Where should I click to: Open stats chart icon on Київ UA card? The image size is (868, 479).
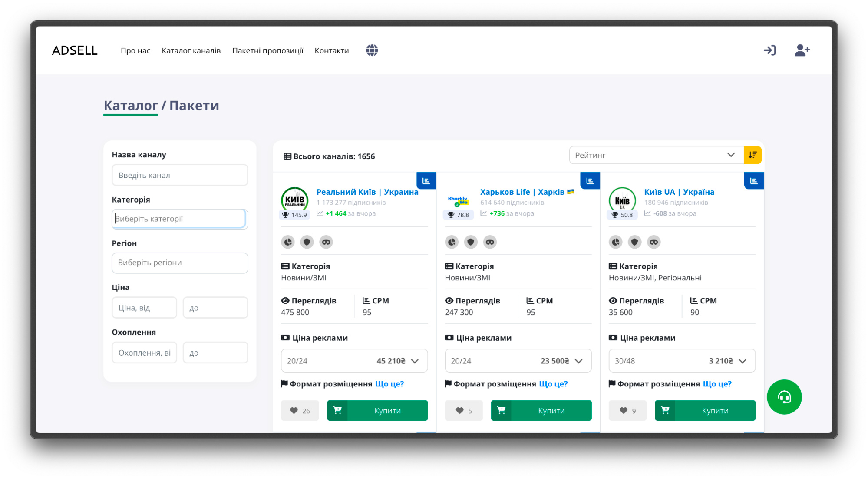(754, 181)
